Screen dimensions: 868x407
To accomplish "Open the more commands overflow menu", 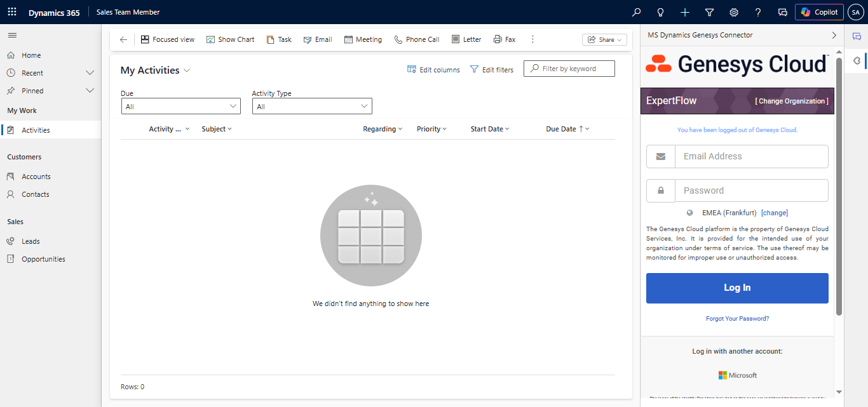I will 532,39.
